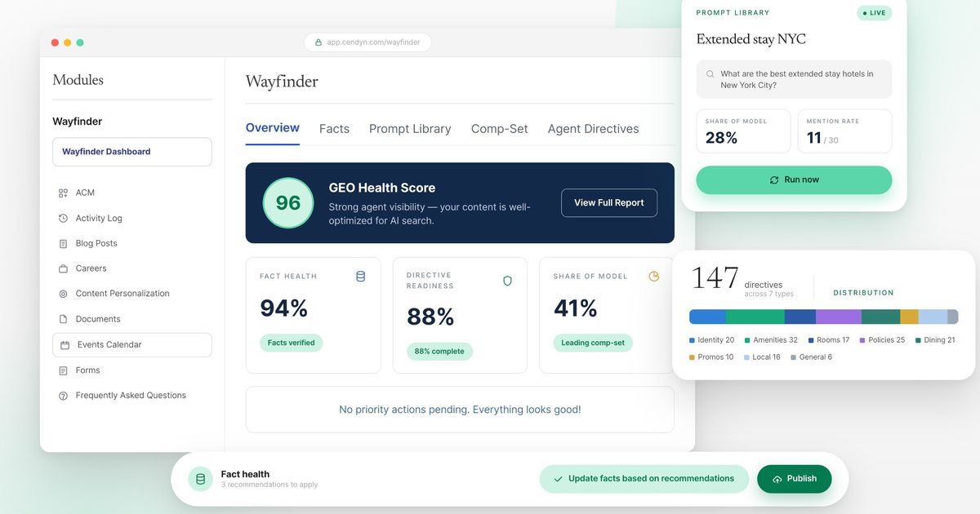Click the Careers briefcase icon
Viewport: 980px width, 514px height.
tap(63, 268)
